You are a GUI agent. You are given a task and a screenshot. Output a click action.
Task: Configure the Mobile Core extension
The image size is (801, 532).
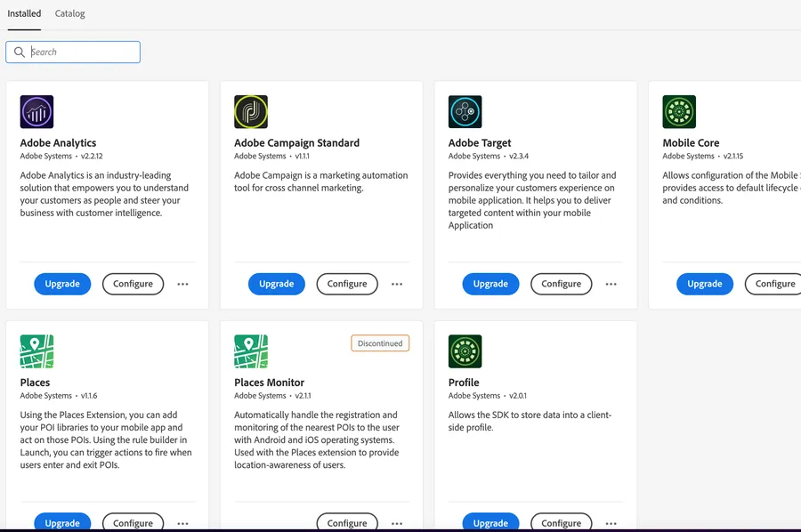(x=773, y=284)
